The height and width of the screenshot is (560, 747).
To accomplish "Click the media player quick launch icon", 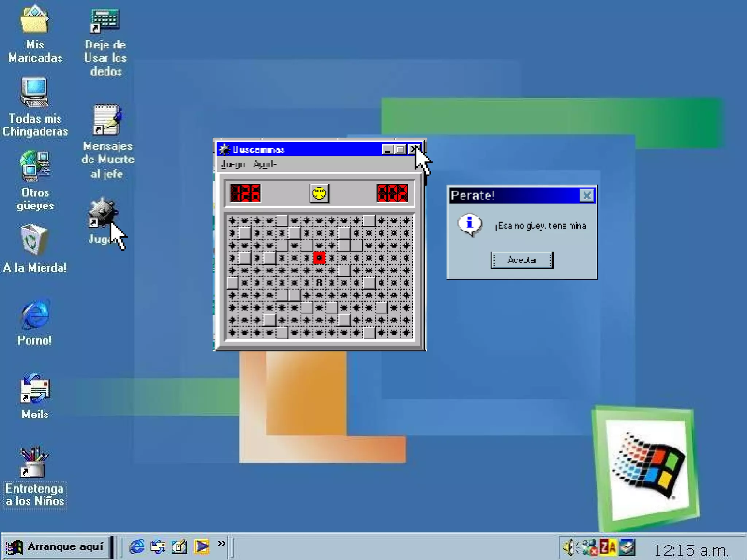I will point(202,547).
